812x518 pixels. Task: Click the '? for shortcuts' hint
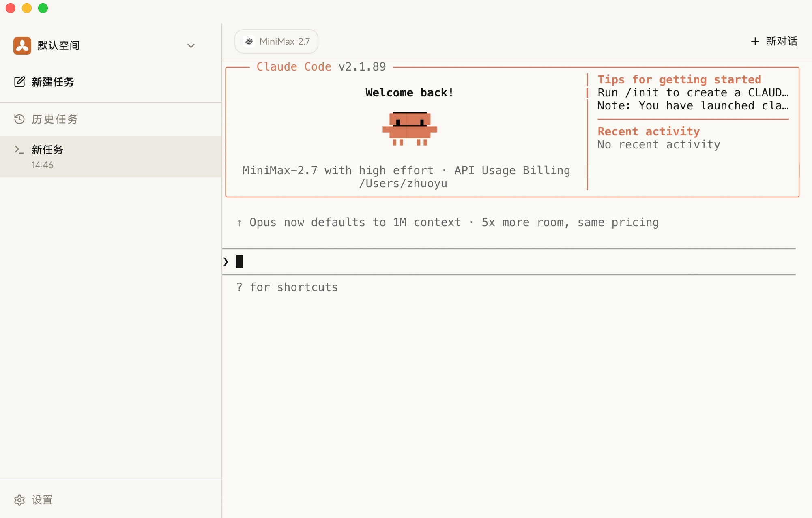287,287
